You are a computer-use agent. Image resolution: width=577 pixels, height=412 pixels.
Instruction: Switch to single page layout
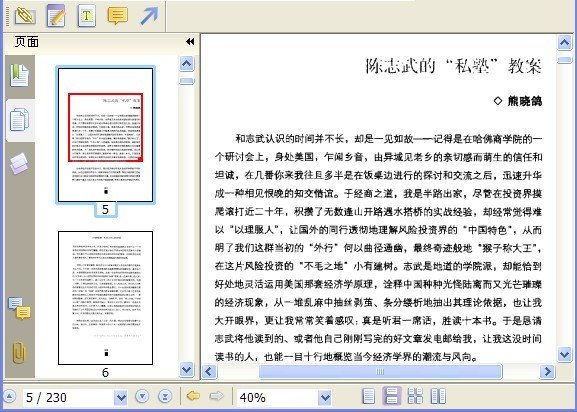[x=369, y=396]
